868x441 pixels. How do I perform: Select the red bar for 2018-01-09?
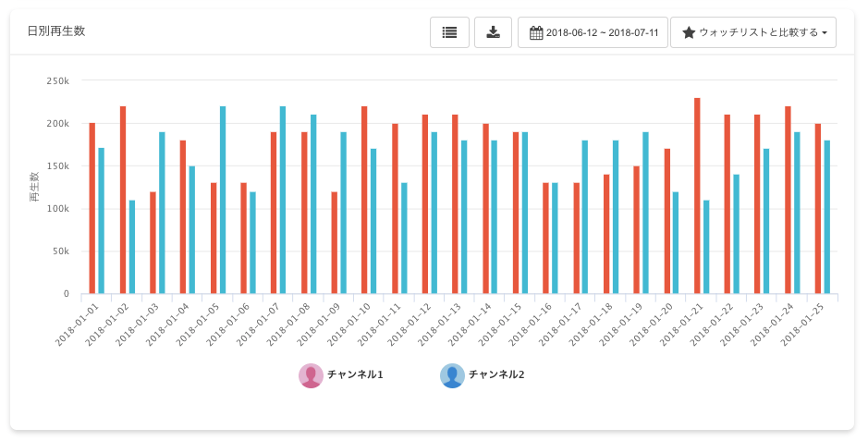pyautogui.click(x=335, y=242)
